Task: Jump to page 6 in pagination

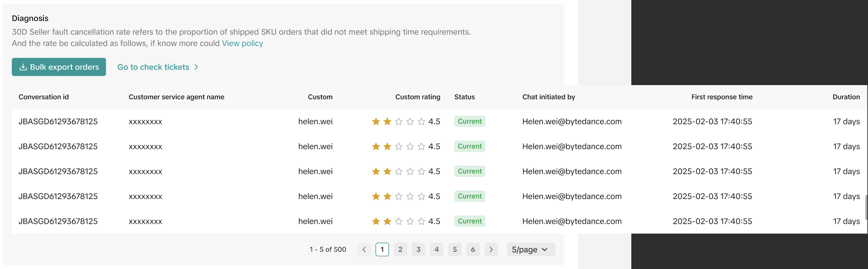Action: tap(473, 249)
